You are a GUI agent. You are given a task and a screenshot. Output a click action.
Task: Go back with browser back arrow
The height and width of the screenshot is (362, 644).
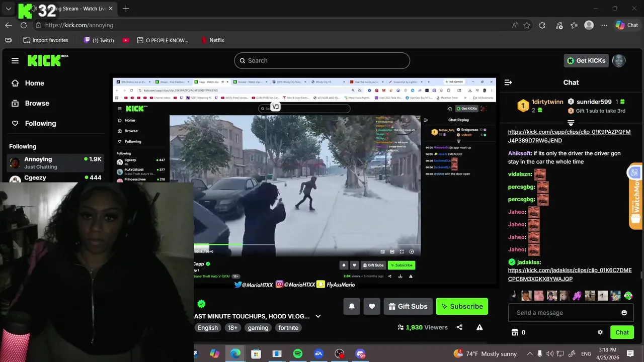pos(9,25)
